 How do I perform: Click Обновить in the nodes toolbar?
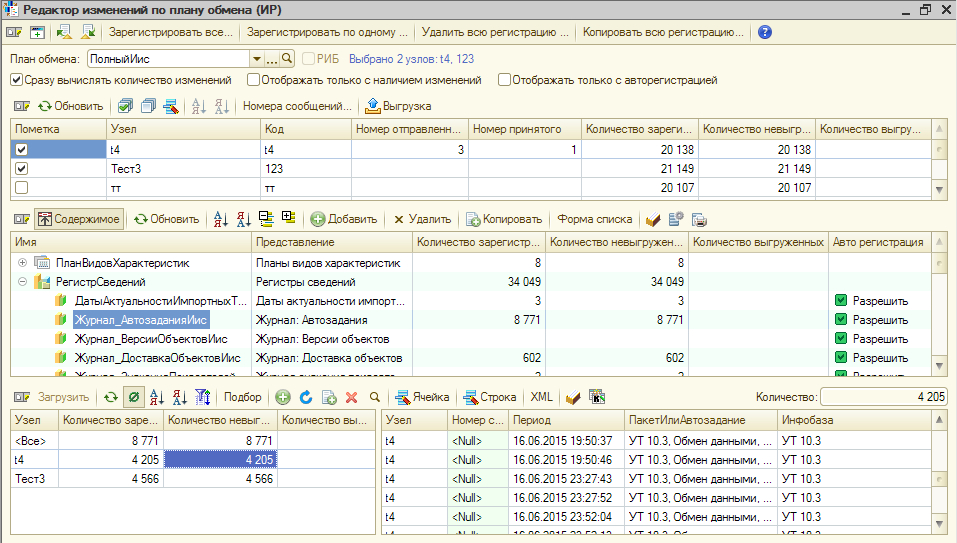pos(71,106)
